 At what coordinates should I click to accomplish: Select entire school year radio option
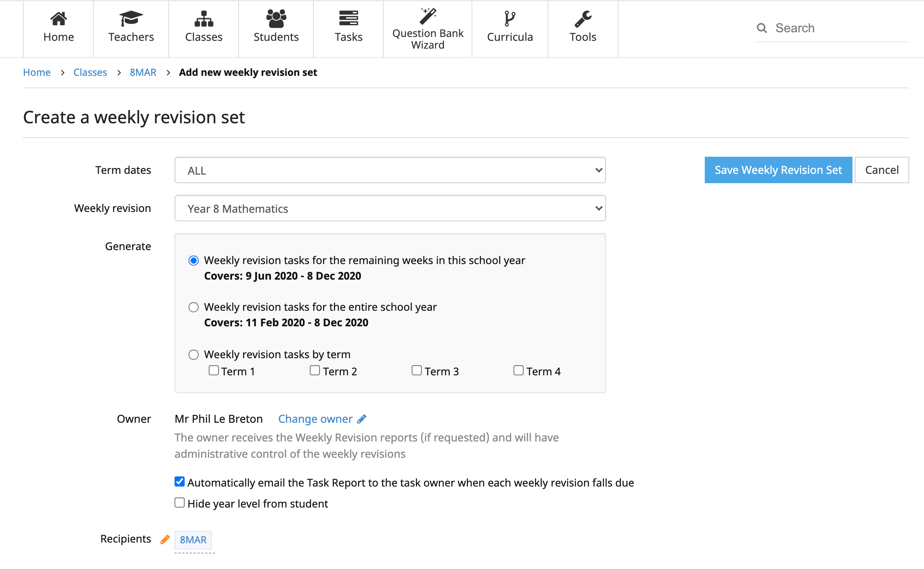pyautogui.click(x=194, y=307)
